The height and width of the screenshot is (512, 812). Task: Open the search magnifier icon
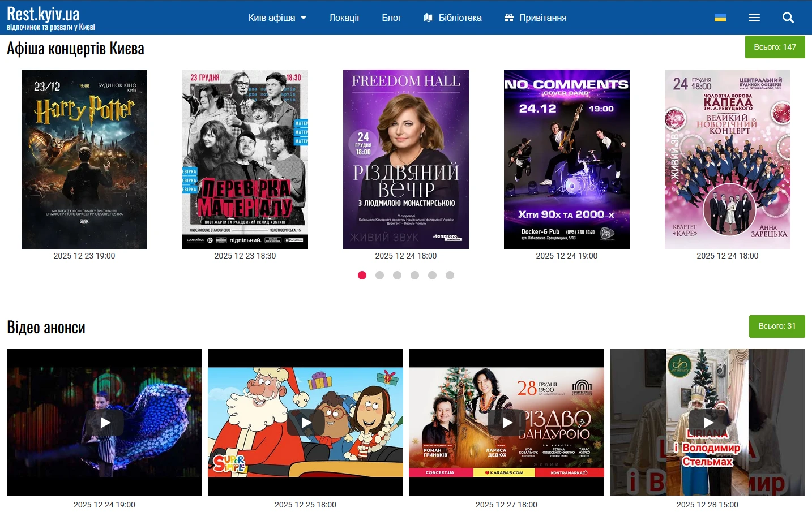(788, 18)
